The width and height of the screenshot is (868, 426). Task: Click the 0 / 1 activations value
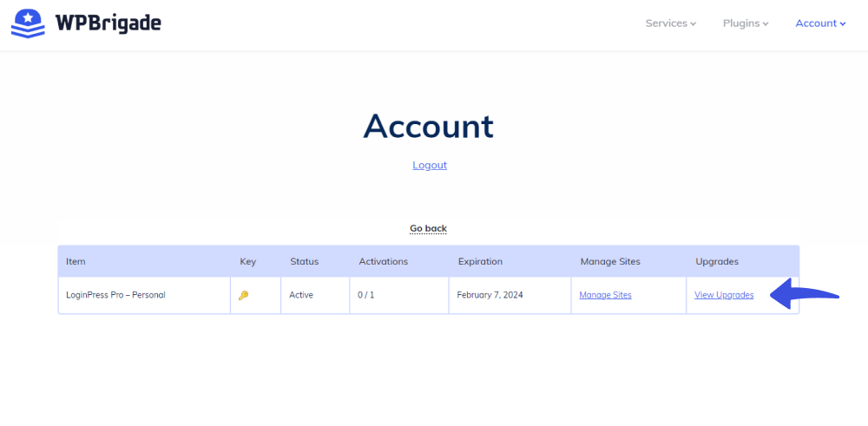366,295
